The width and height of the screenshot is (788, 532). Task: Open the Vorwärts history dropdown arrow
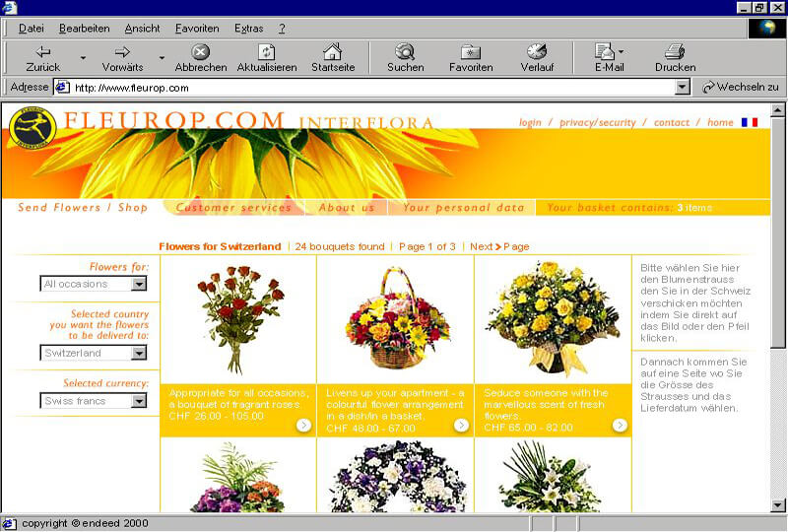coord(162,58)
